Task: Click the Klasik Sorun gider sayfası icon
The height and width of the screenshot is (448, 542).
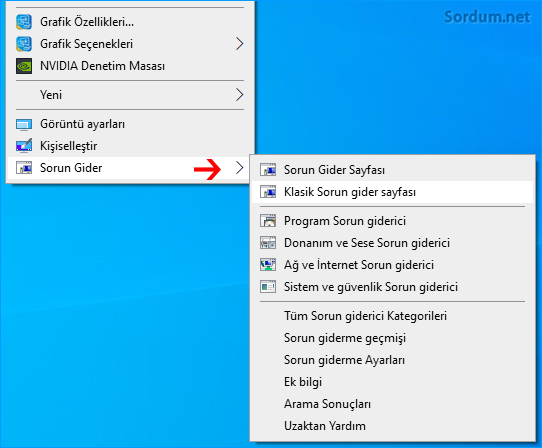Action: [x=268, y=192]
